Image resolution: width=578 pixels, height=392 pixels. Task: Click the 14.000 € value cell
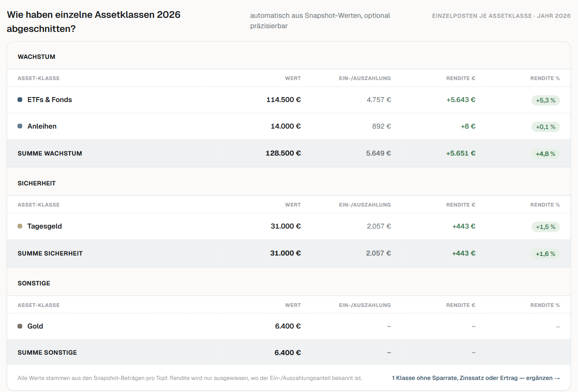(x=285, y=126)
